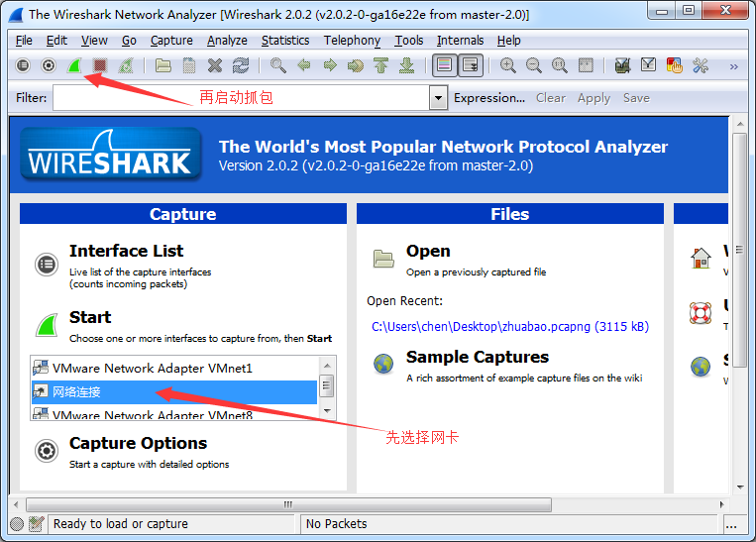Image resolution: width=756 pixels, height=542 pixels.
Task: Expand the toolbar overflow chevron
Action: click(x=734, y=66)
